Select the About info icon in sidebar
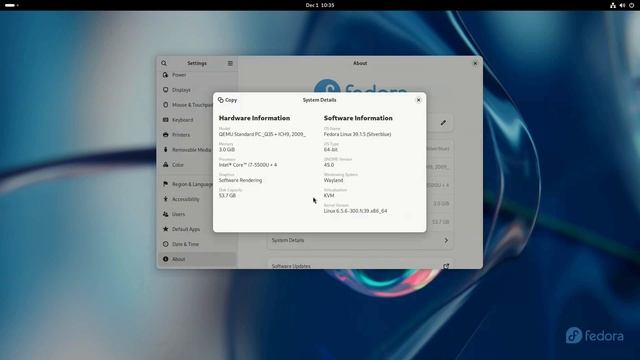 coord(165,259)
